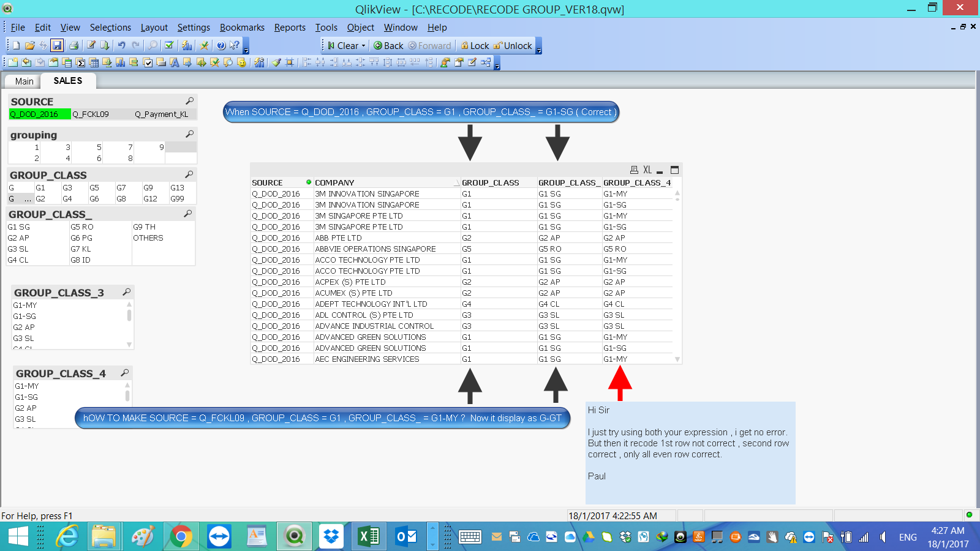Screen dimensions: 980x551
Task: Unlock the locked selections
Action: point(513,45)
